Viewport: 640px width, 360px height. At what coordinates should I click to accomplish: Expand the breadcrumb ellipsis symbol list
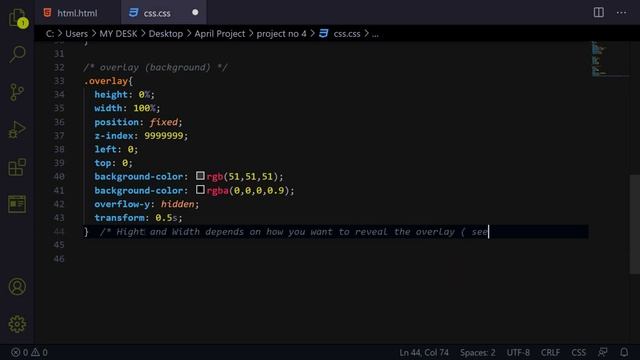click(x=375, y=34)
